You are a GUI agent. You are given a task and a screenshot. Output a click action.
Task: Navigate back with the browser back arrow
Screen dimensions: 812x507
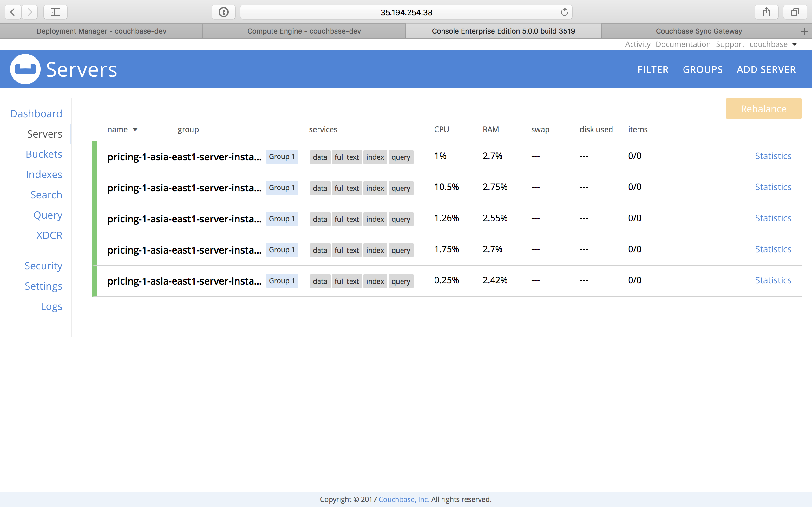(x=12, y=12)
